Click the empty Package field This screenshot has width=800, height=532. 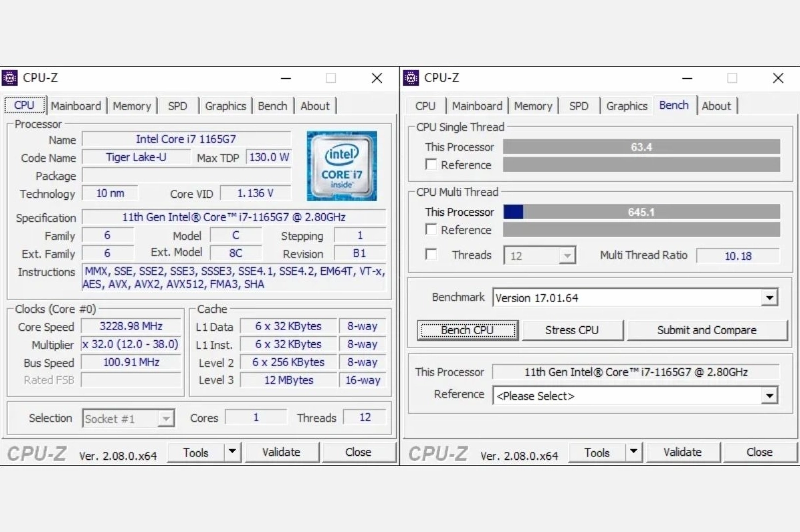(x=186, y=175)
